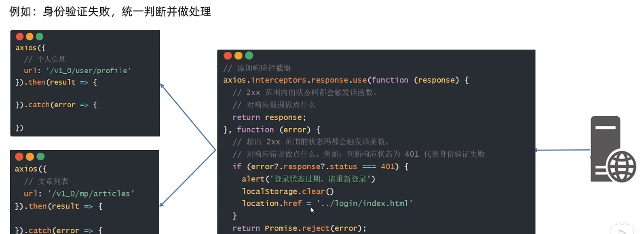Click '.catch(error => {' in articles window
This screenshot has height=234, width=644.
59,230
